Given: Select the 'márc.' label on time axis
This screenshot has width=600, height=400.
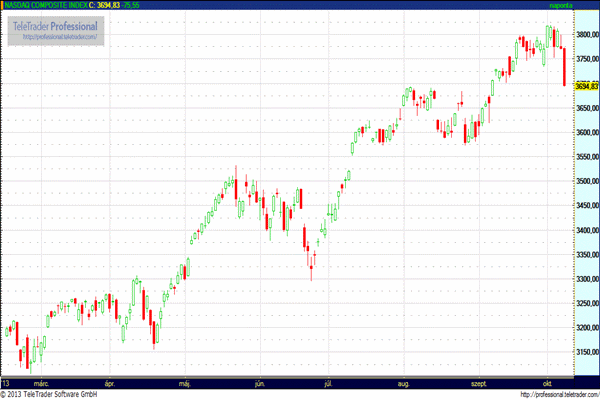Looking at the screenshot, I should pyautogui.click(x=43, y=383).
